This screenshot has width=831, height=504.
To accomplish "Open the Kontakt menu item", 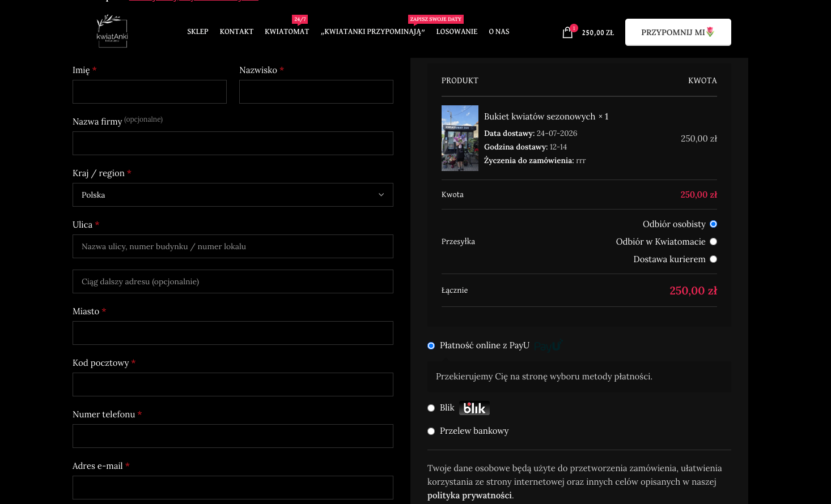I will point(236,32).
